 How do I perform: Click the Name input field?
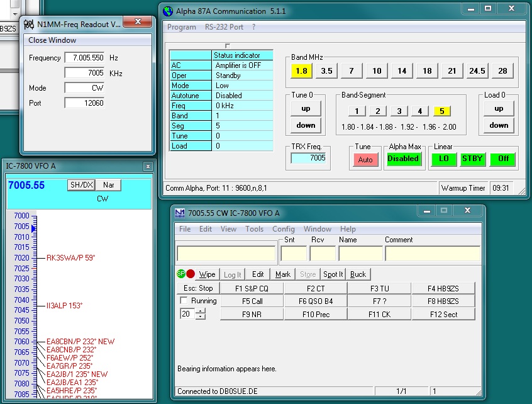click(x=361, y=254)
